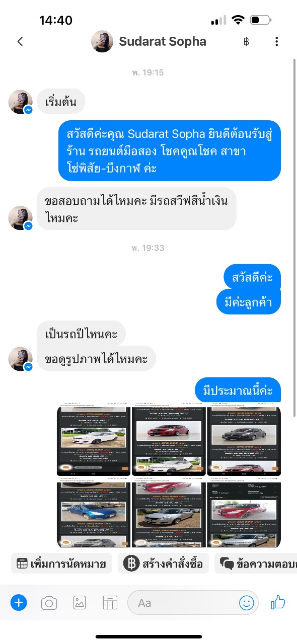Tap sender avatar beside เริ่มต้น message

[21, 102]
